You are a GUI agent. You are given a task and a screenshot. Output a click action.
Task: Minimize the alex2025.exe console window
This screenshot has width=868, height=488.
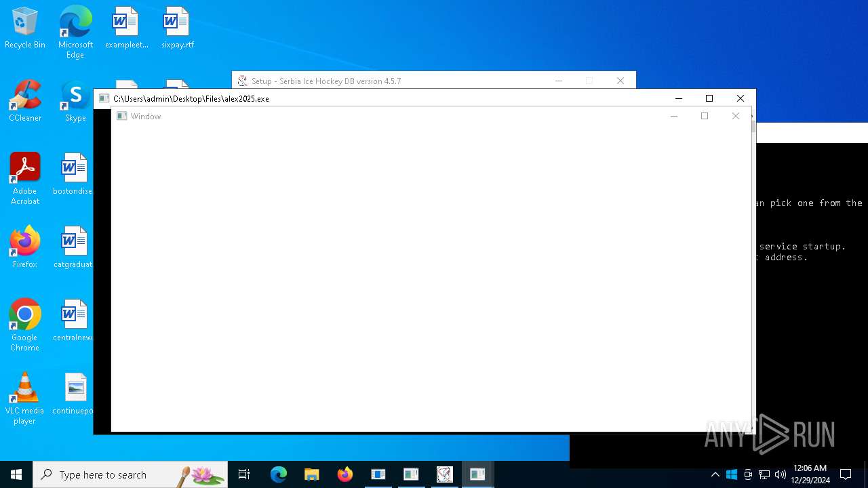678,98
